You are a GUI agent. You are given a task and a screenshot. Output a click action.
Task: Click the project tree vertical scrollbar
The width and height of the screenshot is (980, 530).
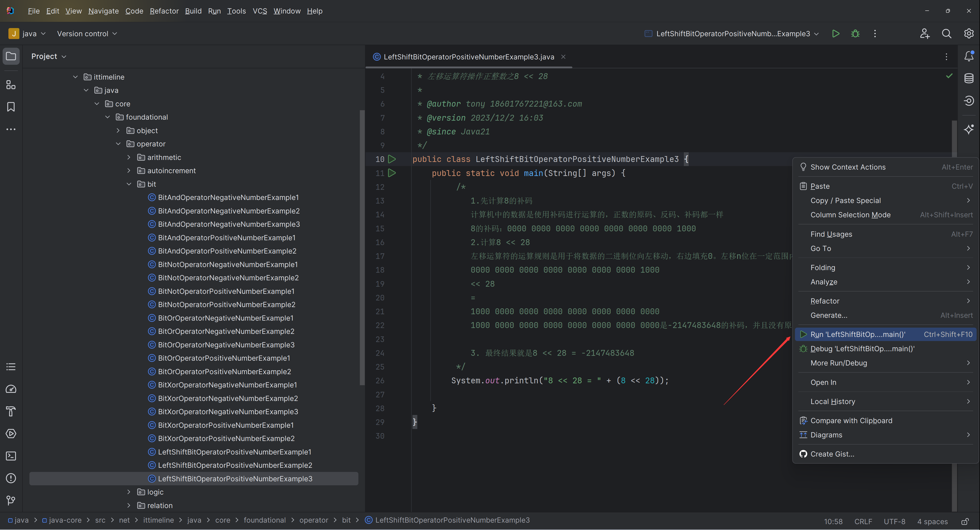point(362,247)
